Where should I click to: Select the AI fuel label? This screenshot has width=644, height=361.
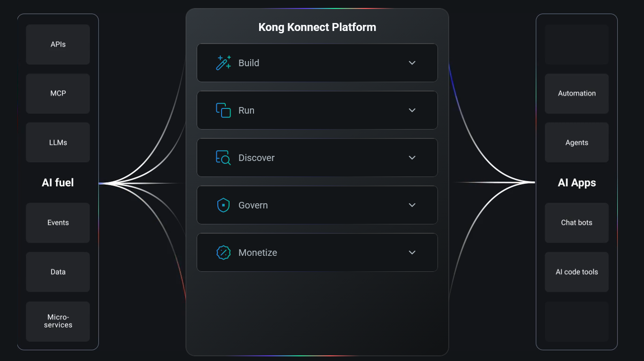click(x=57, y=183)
